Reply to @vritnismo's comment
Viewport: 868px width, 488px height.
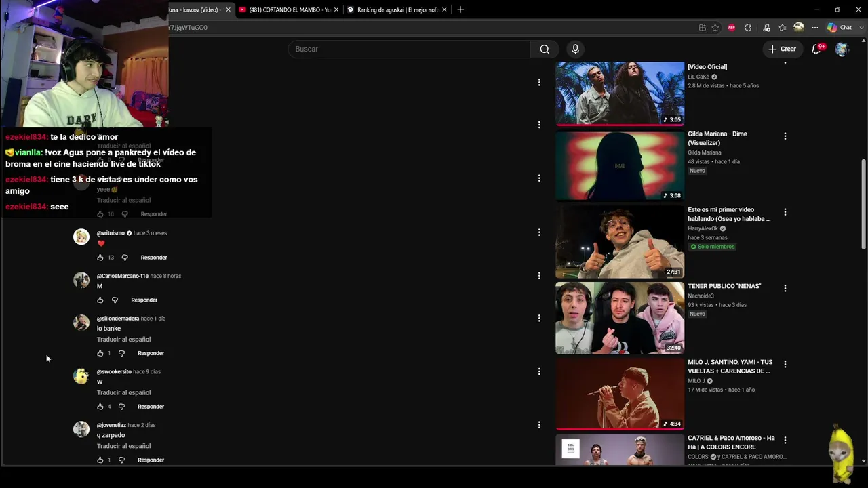(x=154, y=258)
